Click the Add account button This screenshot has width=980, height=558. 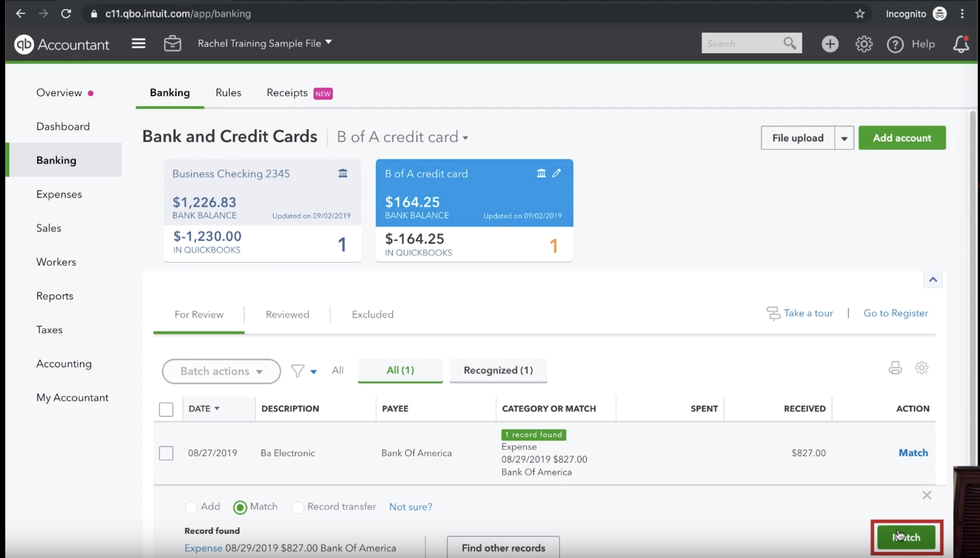click(902, 138)
